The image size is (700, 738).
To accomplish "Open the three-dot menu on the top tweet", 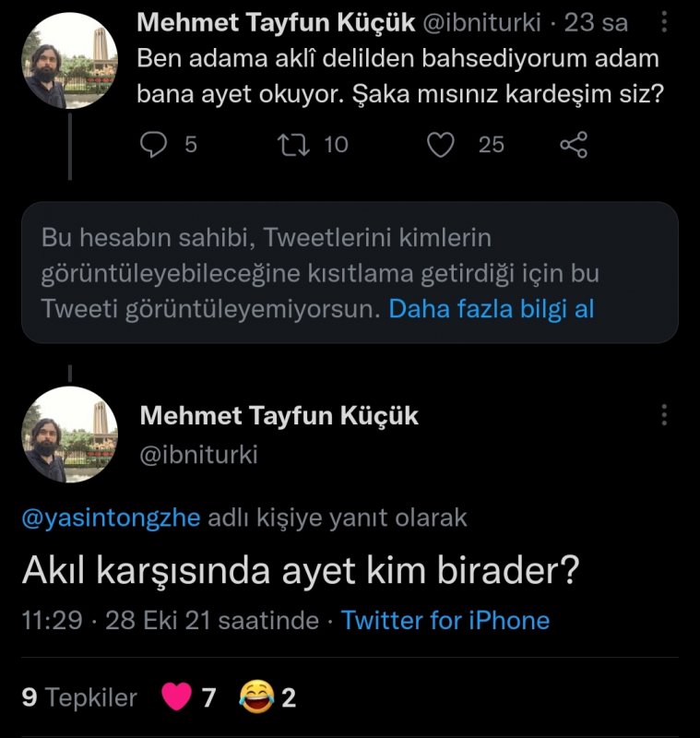I will pos(665,22).
